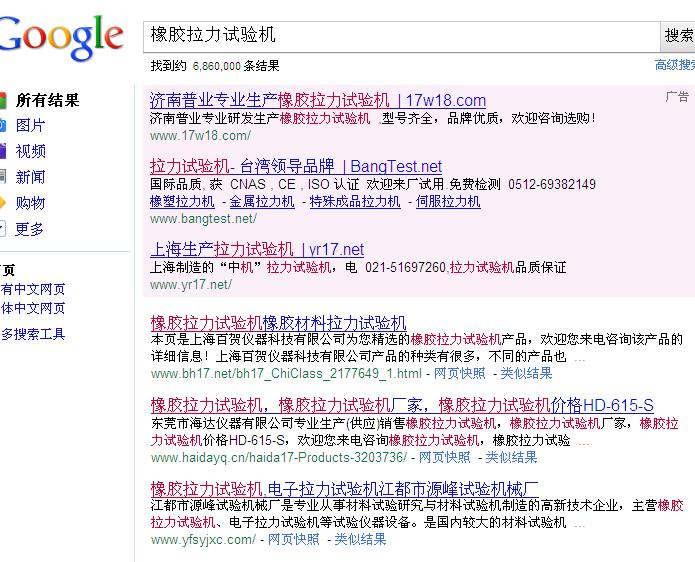
Task: Open the 橡塑拉力机 sitelink
Action: 182,202
